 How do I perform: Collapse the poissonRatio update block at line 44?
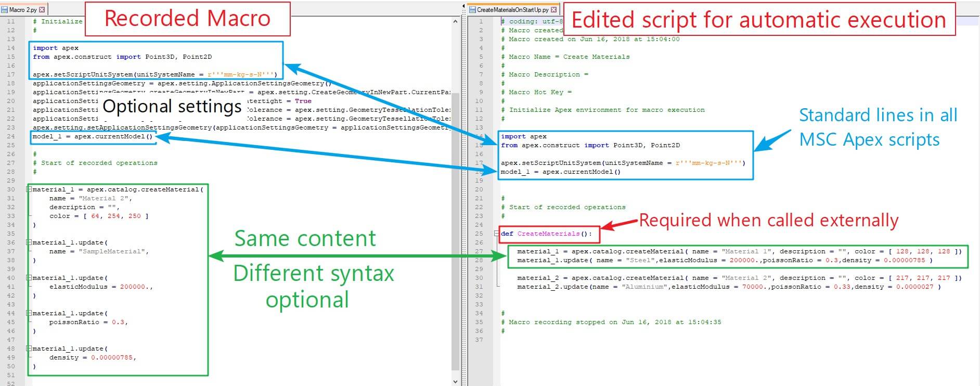[30, 313]
